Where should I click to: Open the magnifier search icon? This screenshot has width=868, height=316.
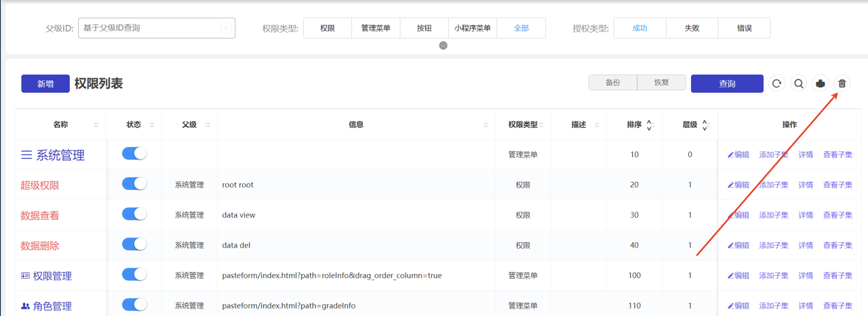tap(799, 83)
